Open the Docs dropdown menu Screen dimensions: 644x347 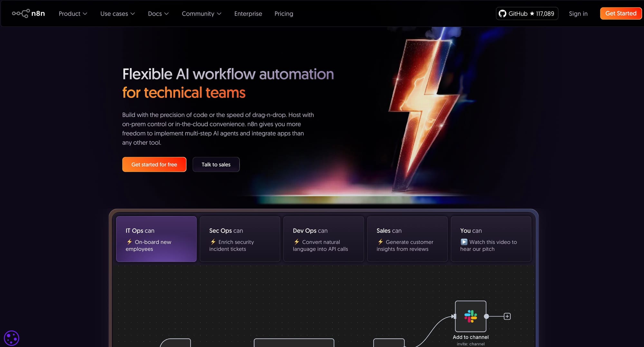pyautogui.click(x=158, y=14)
